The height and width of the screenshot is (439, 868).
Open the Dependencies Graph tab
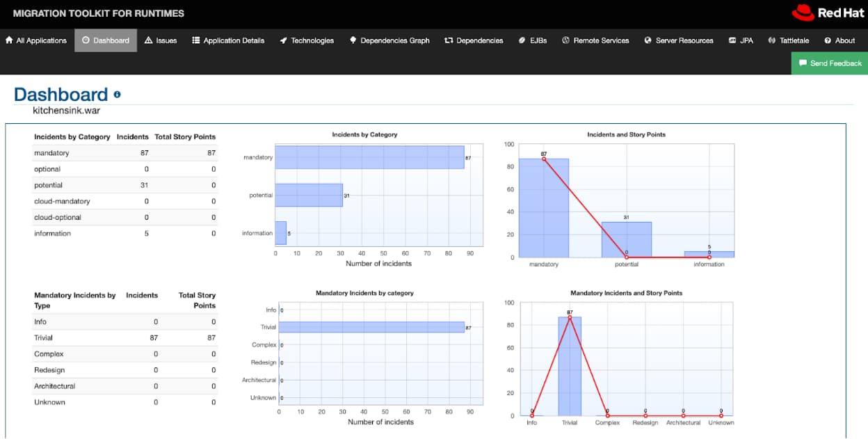pos(389,40)
